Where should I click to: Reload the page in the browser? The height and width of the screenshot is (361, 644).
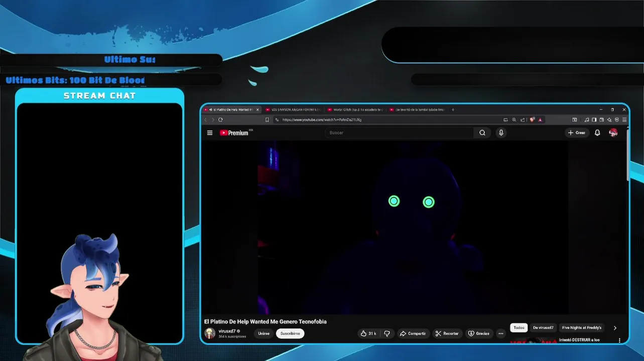click(x=220, y=120)
